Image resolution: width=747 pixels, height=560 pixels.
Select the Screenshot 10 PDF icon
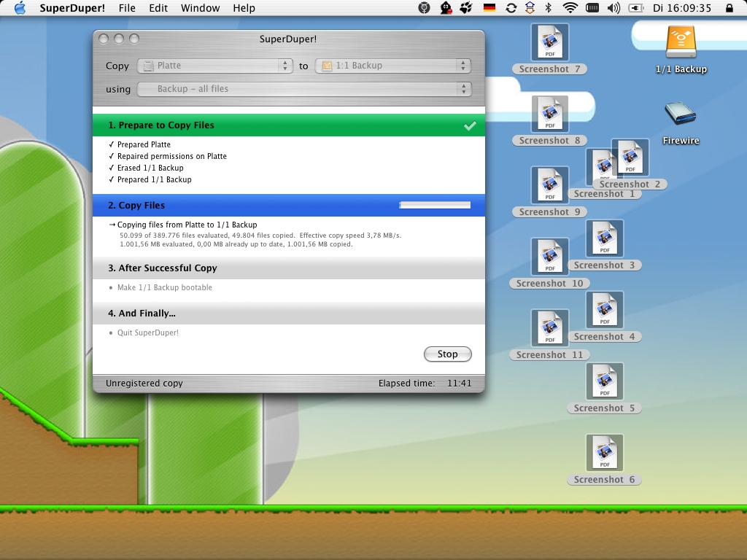pyautogui.click(x=550, y=257)
